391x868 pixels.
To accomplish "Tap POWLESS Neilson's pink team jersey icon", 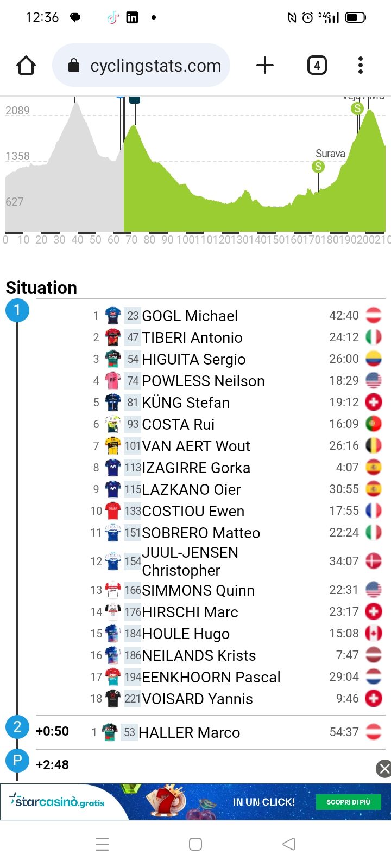I will [113, 381].
